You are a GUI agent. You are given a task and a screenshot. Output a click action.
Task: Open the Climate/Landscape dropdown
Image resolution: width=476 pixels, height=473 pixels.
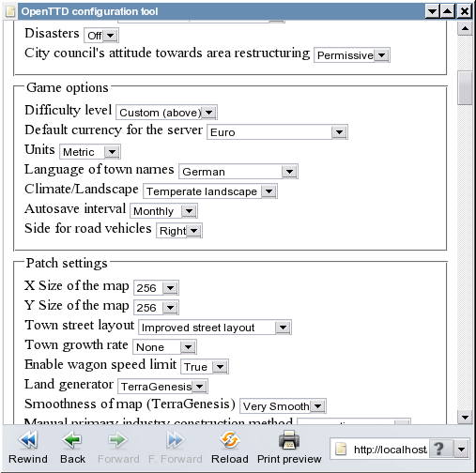210,191
